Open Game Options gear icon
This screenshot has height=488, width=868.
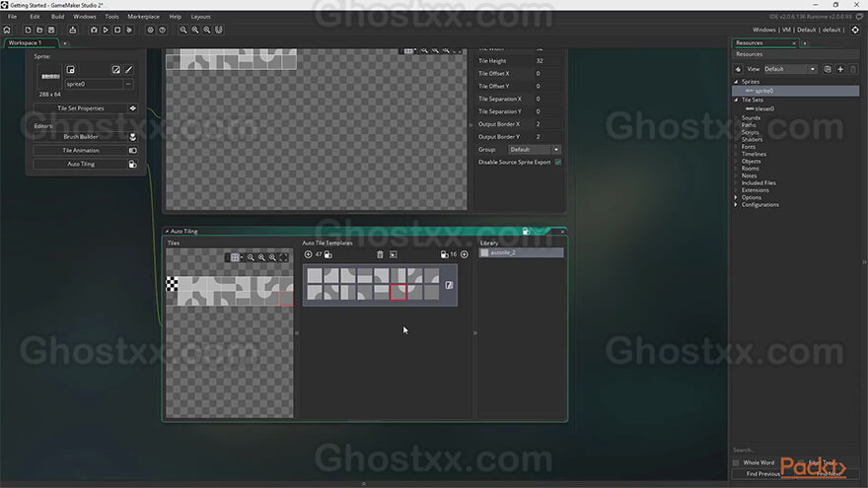[x=150, y=30]
